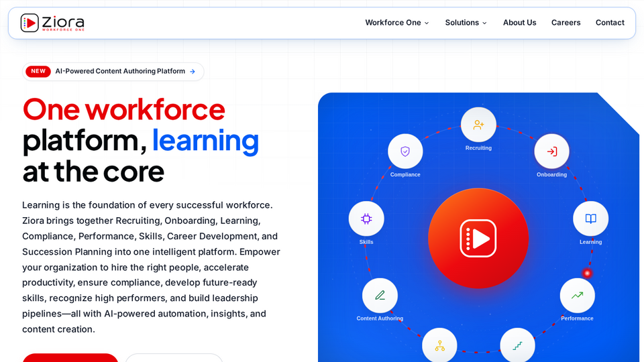
Task: Click the arrow next to AI-Powered Content Authoring Platform
Action: point(193,72)
